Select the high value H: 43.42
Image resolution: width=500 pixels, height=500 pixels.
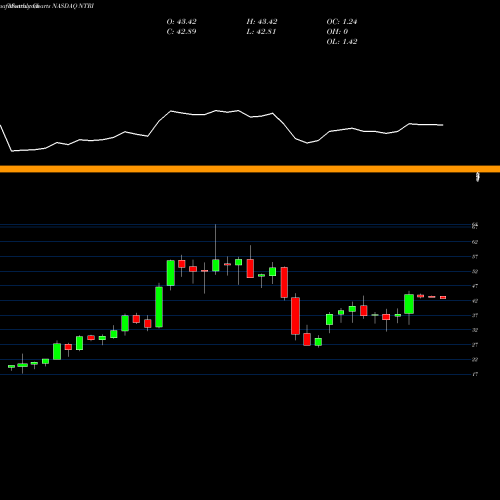pos(262,22)
